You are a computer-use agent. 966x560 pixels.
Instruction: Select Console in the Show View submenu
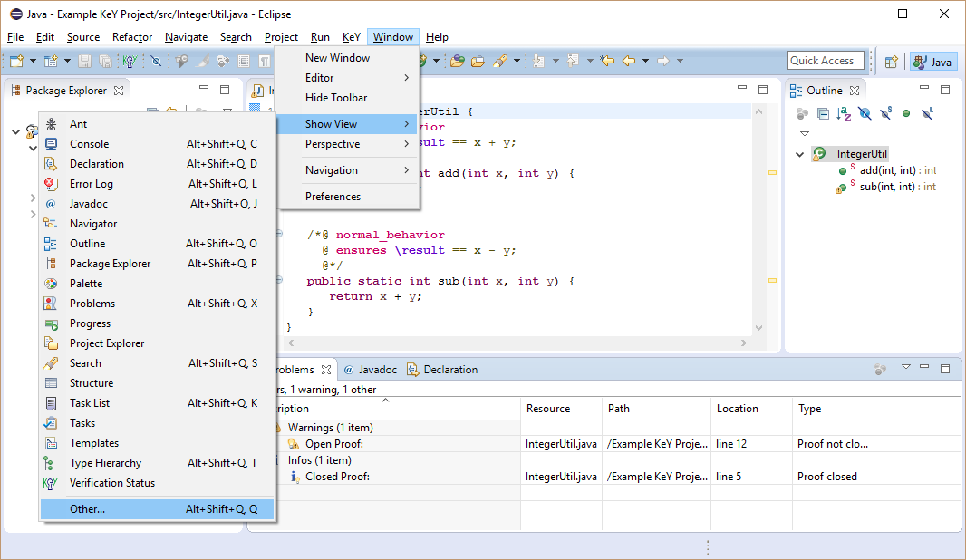(x=157, y=143)
